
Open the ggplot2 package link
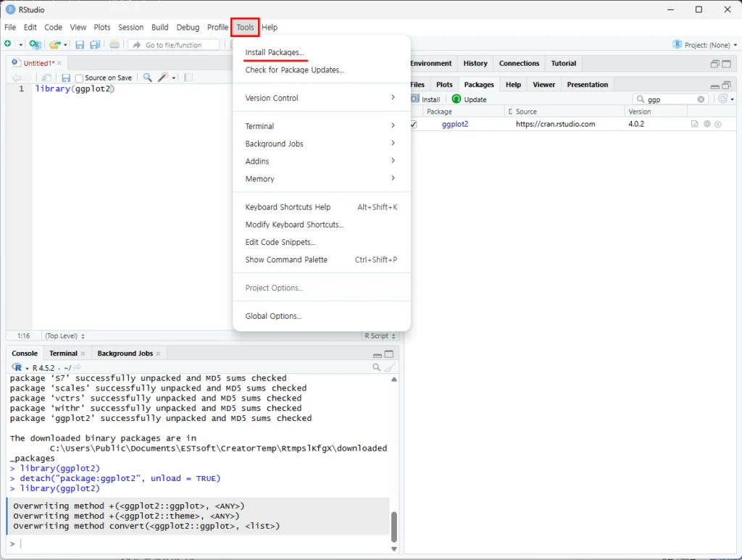coord(455,125)
